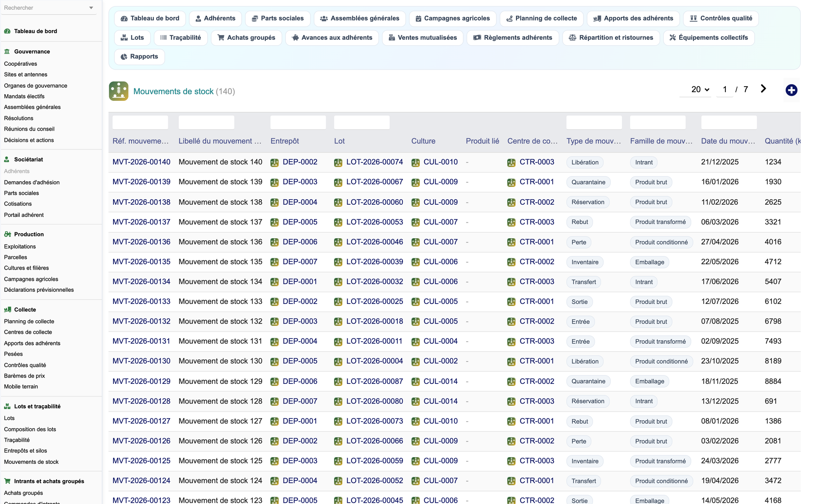Open the Lots top tab

click(x=132, y=38)
